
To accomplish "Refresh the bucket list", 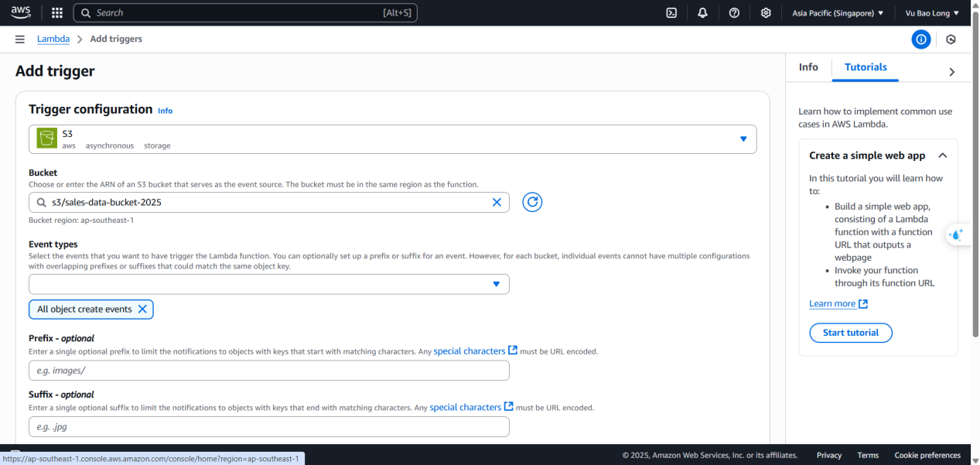I will pos(532,202).
